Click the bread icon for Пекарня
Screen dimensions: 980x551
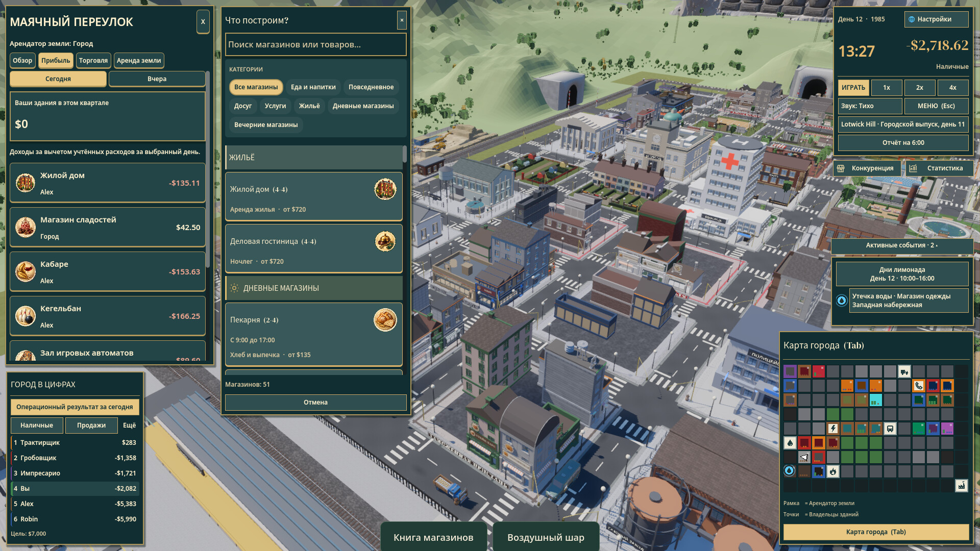pyautogui.click(x=385, y=320)
